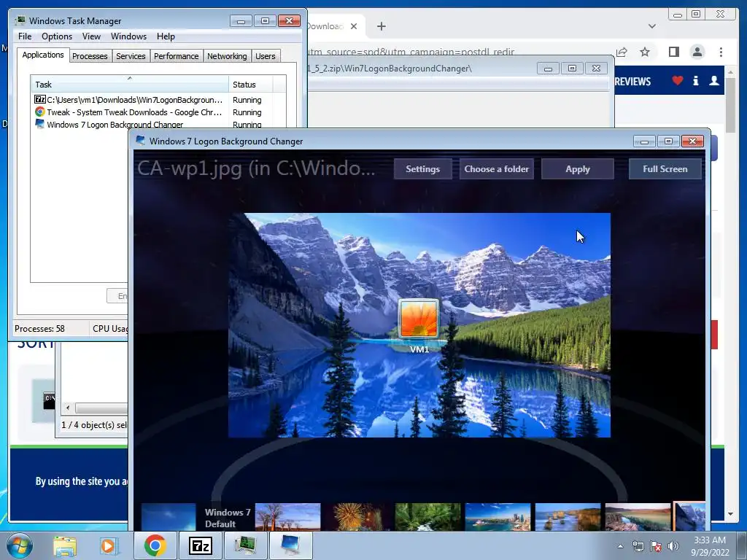
Task: Sort tasks by the Task column header
Action: coord(130,85)
